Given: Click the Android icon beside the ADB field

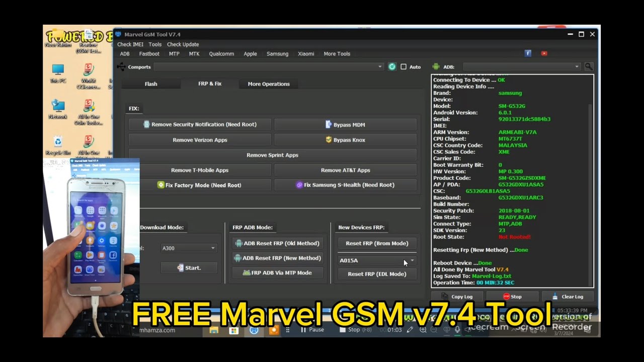Looking at the screenshot, I should (436, 66).
